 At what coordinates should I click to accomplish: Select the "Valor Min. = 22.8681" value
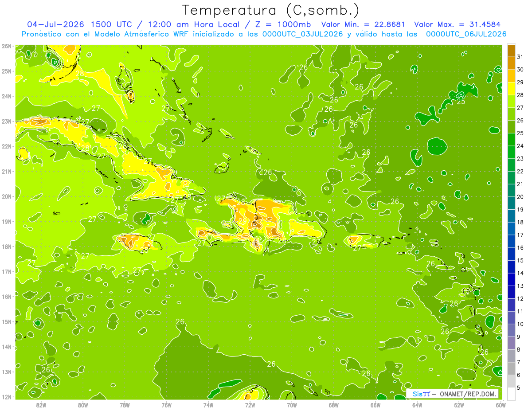click(x=364, y=24)
